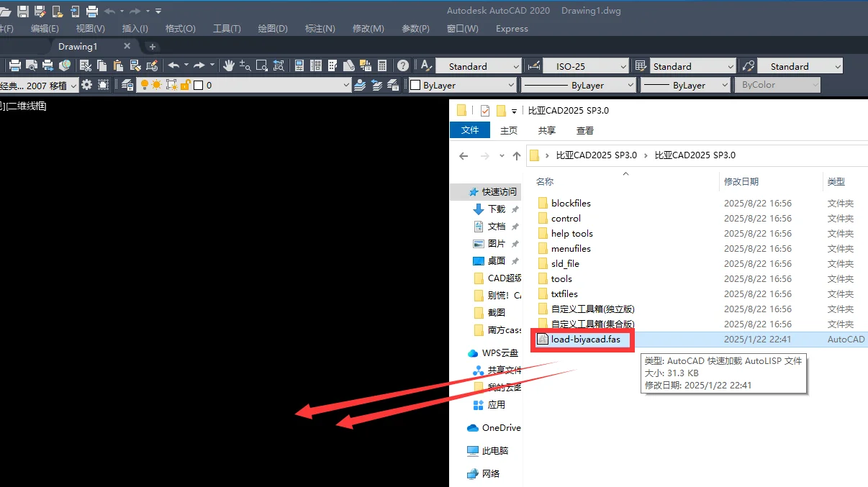
Task: Click layer 0 white color swatch
Action: pyautogui.click(x=199, y=85)
